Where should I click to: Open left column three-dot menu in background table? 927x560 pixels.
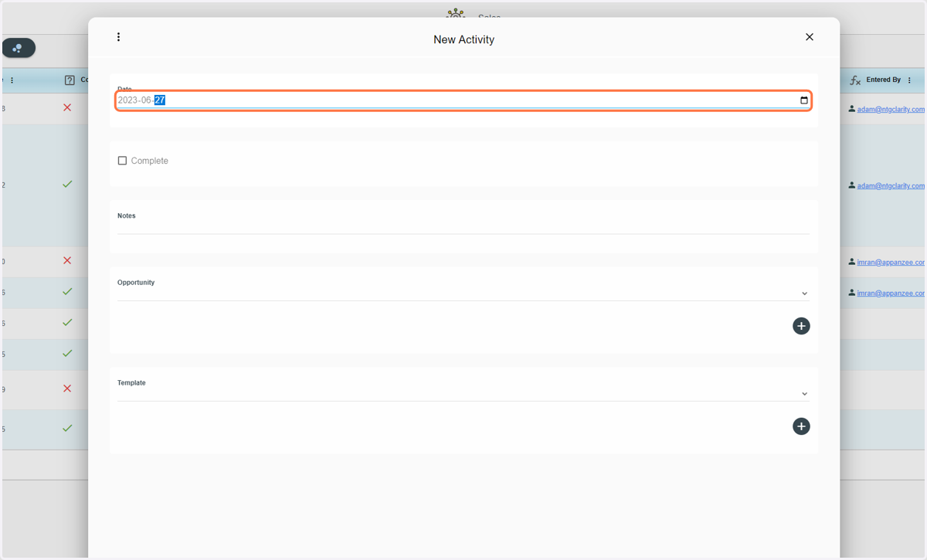tap(12, 80)
